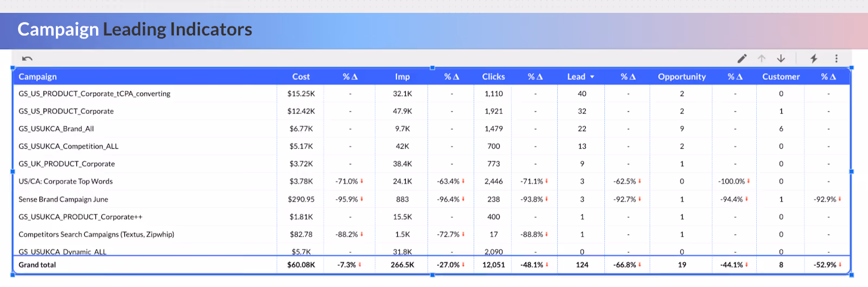Select Competitors Search Campaigns (Textus, Zipwhip)
868x287 pixels.
(x=97, y=234)
